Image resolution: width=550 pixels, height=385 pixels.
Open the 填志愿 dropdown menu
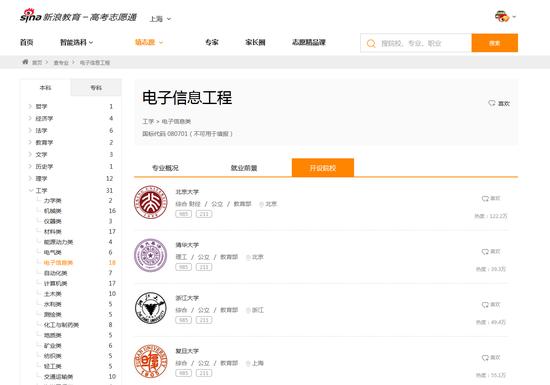pos(149,42)
